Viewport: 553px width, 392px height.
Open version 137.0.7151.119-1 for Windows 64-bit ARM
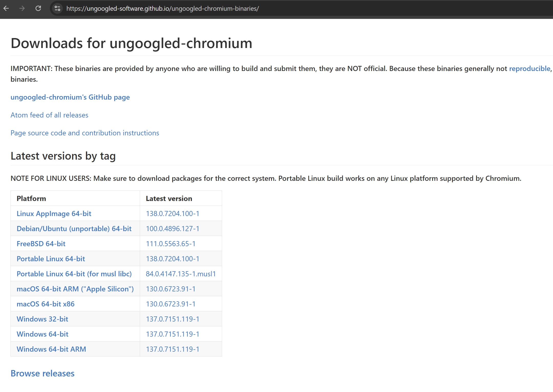(x=172, y=349)
